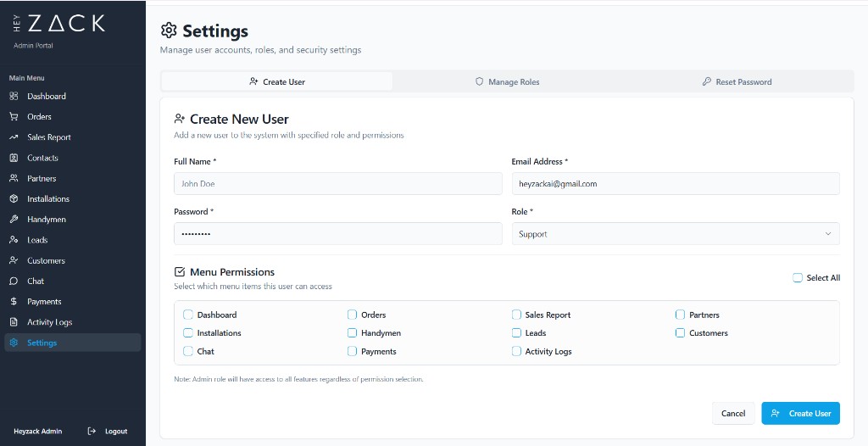This screenshot has width=868, height=446.
Task: Tick the Sales Report permission checkbox
Action: tap(516, 315)
